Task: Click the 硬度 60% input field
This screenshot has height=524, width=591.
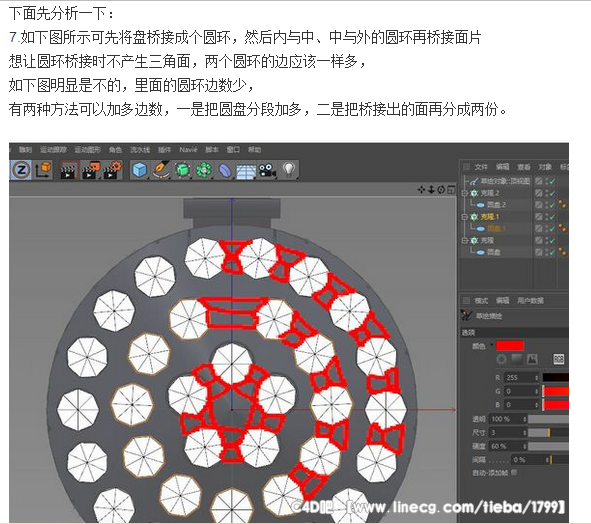Action: 508,446
